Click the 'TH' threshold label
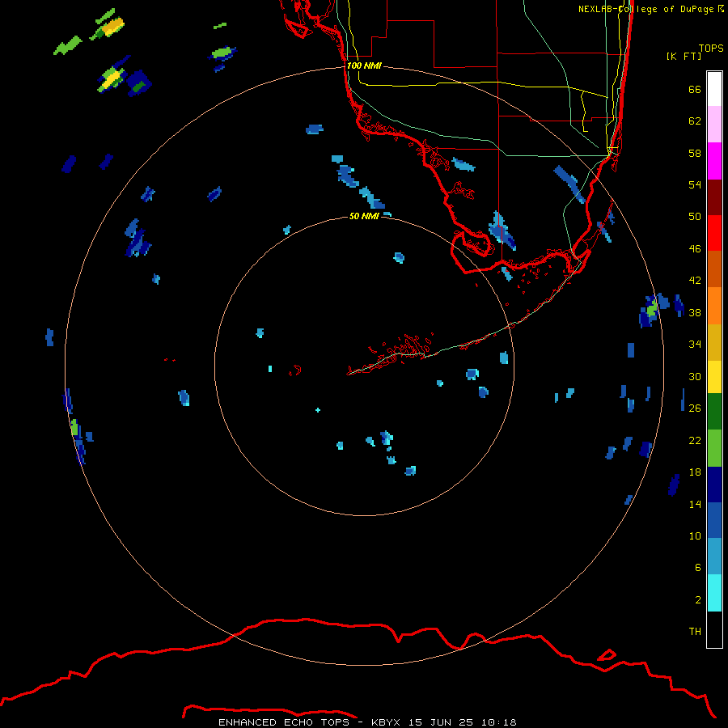The image size is (728, 728). pos(695,632)
